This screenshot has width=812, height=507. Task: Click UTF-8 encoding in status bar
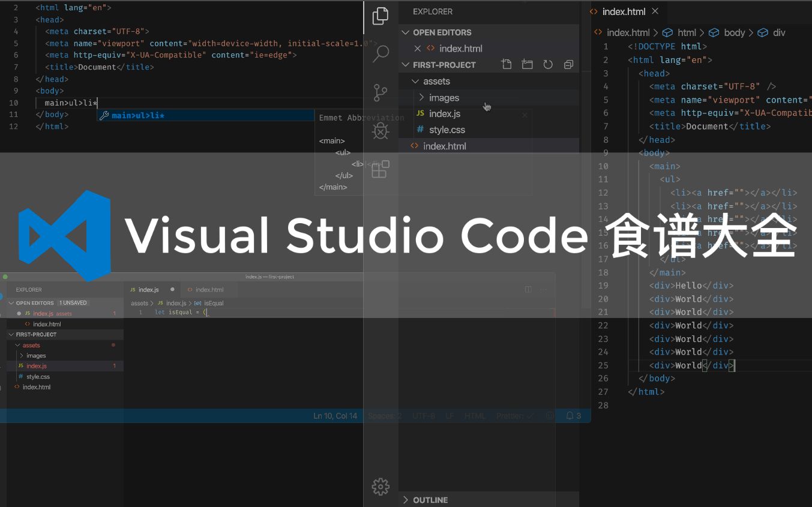pos(424,415)
